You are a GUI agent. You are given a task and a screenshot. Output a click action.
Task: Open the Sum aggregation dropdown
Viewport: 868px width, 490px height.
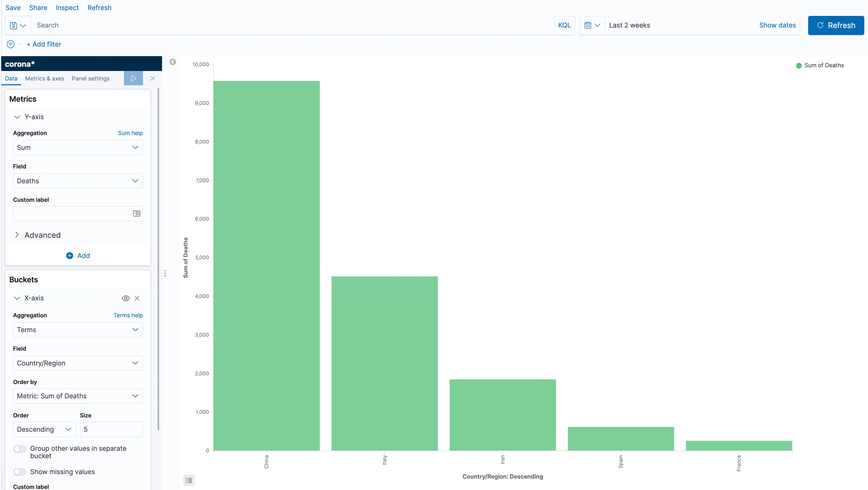78,148
